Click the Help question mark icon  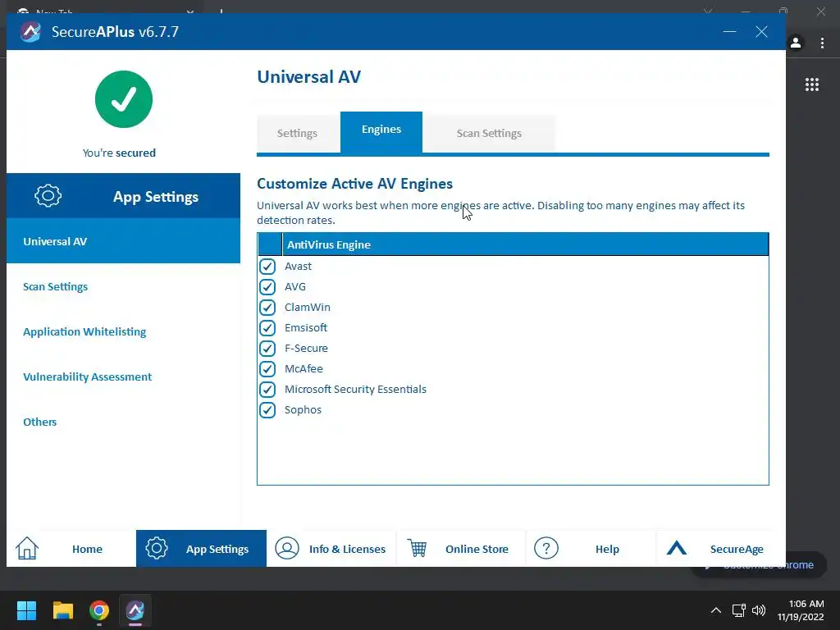click(x=546, y=549)
